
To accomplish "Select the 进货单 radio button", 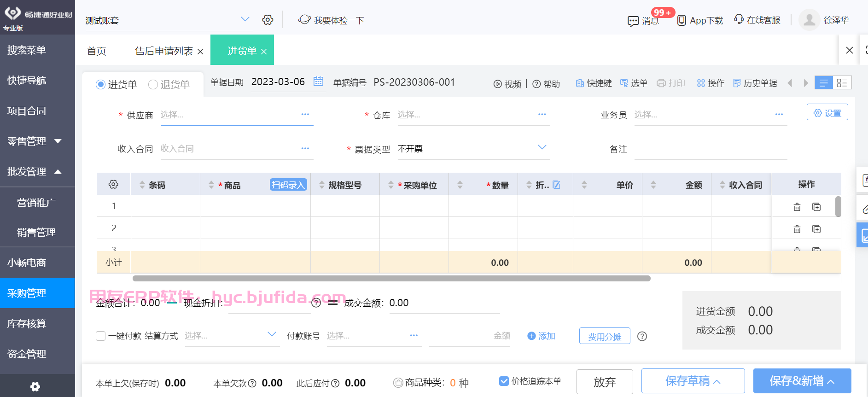I will [101, 84].
